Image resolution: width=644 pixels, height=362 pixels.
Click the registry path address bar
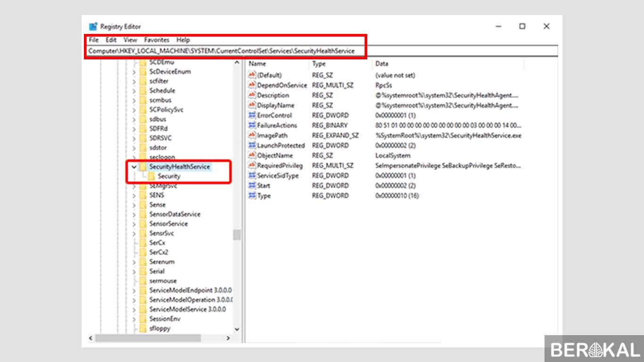point(322,51)
